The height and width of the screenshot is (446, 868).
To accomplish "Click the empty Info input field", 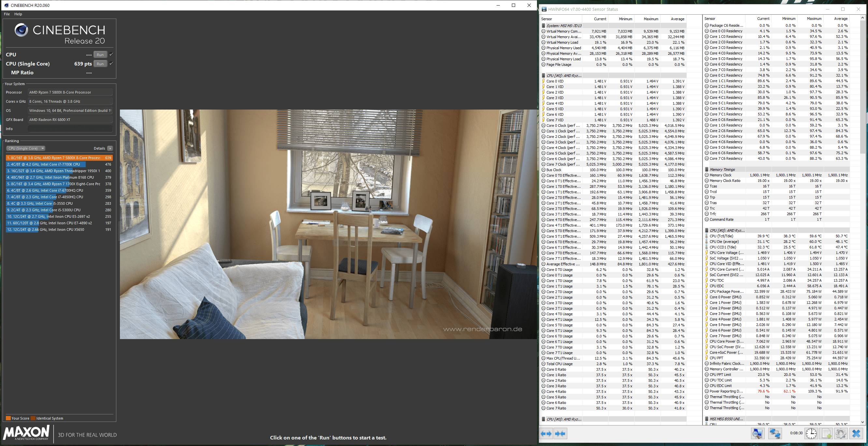I will click(x=70, y=129).
